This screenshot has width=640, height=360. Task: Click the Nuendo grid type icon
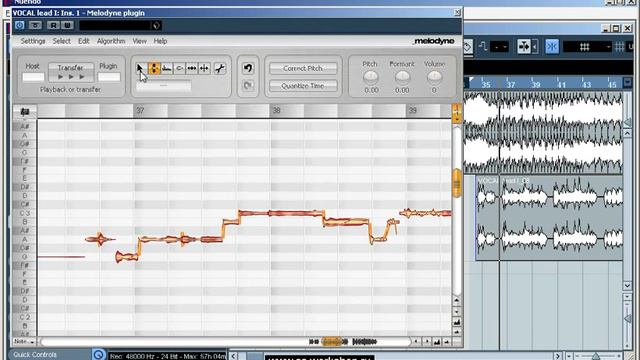(619, 47)
